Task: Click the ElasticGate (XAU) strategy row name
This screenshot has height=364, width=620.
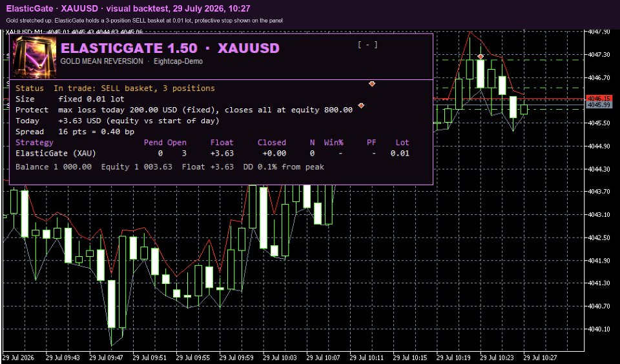Action: [56, 154]
